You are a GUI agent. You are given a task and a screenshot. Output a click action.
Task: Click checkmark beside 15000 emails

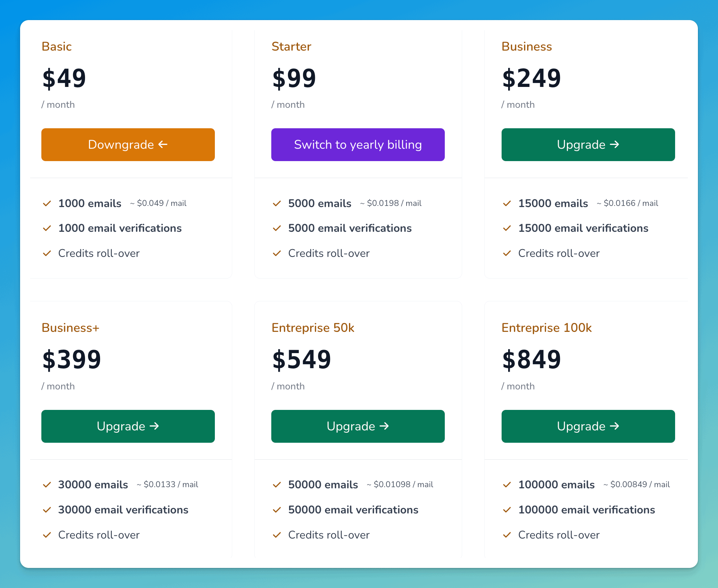pyautogui.click(x=507, y=203)
